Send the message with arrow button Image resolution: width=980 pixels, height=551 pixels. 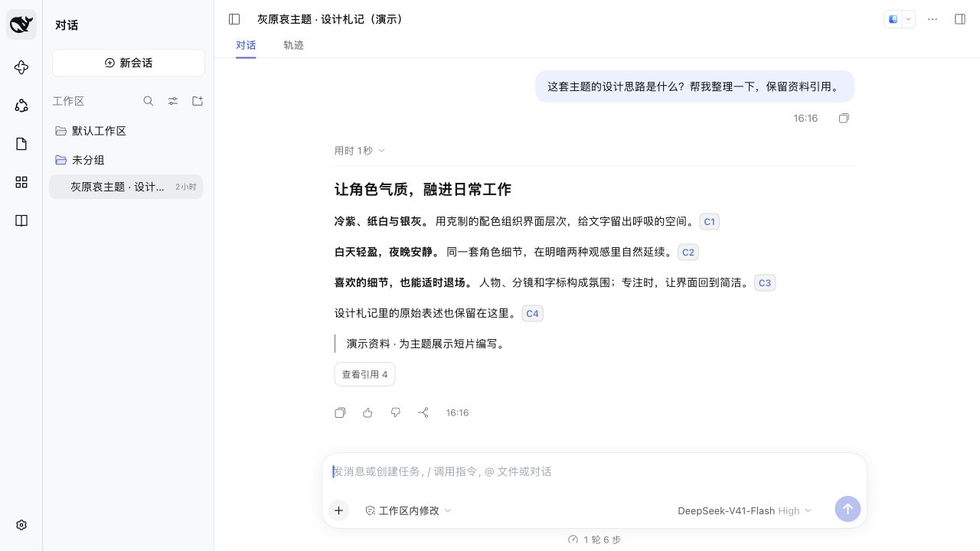click(848, 509)
